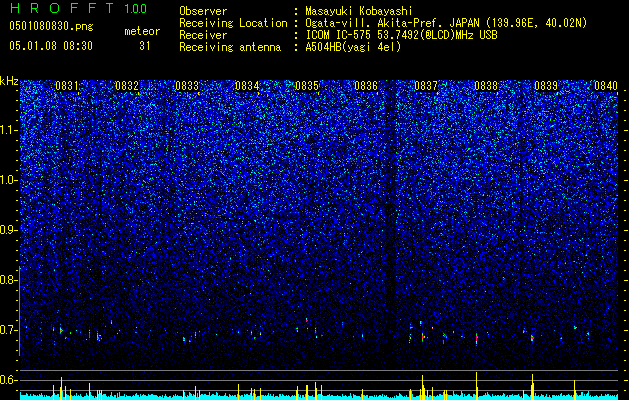Click the 0836 time marker
The height and width of the screenshot is (400, 629).
(366, 86)
